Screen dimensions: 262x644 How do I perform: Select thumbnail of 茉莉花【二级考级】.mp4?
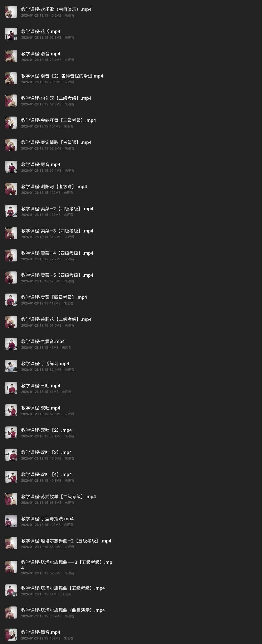click(11, 322)
